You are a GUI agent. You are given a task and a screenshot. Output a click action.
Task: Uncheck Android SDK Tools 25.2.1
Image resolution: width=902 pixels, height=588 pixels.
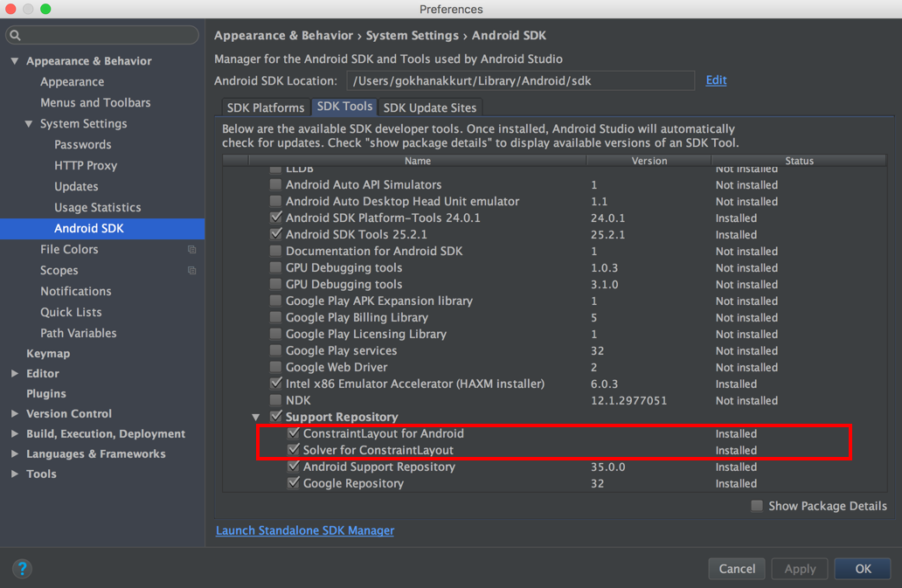276,234
